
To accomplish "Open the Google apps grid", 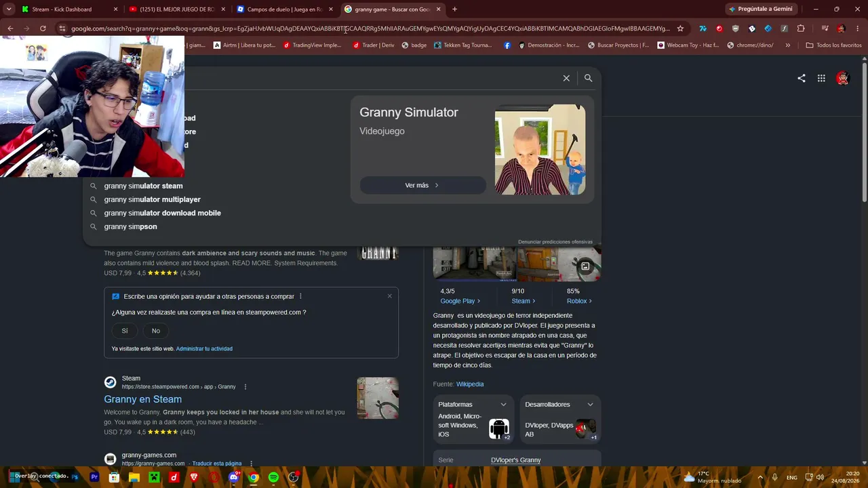I will pyautogui.click(x=821, y=78).
